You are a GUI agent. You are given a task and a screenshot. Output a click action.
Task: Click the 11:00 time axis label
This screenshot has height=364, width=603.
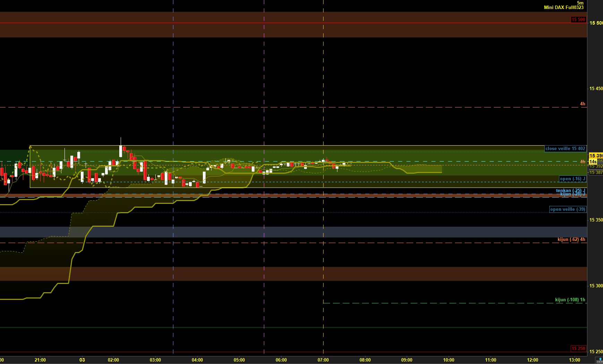(491, 360)
